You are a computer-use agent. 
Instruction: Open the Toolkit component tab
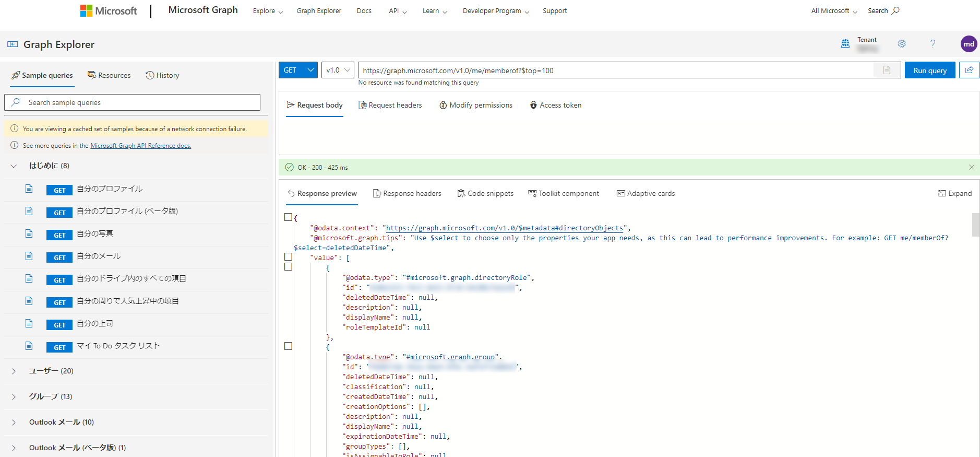(564, 193)
